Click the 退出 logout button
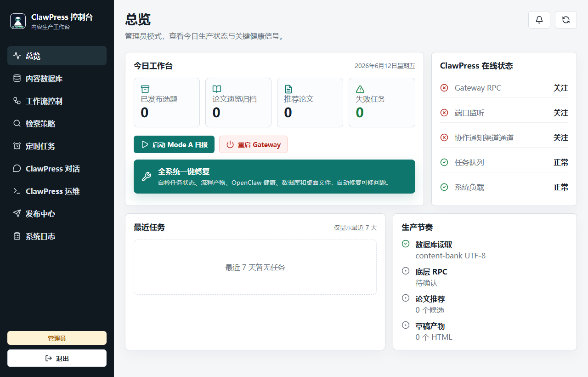 pos(57,358)
